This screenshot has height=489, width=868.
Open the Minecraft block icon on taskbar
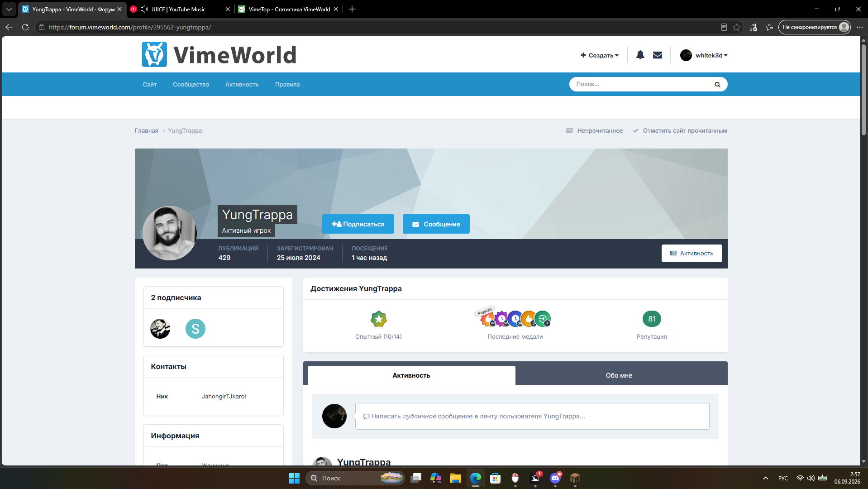coord(575,478)
